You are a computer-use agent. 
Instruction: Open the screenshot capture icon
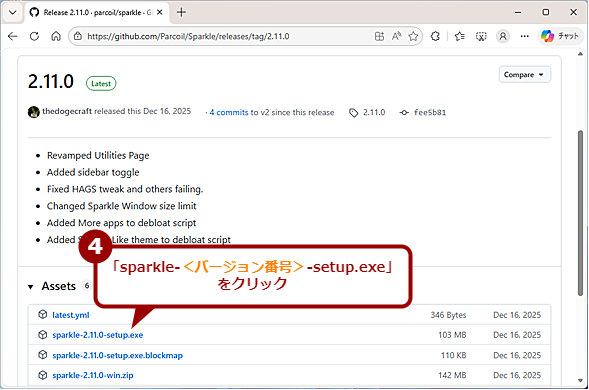pos(481,36)
